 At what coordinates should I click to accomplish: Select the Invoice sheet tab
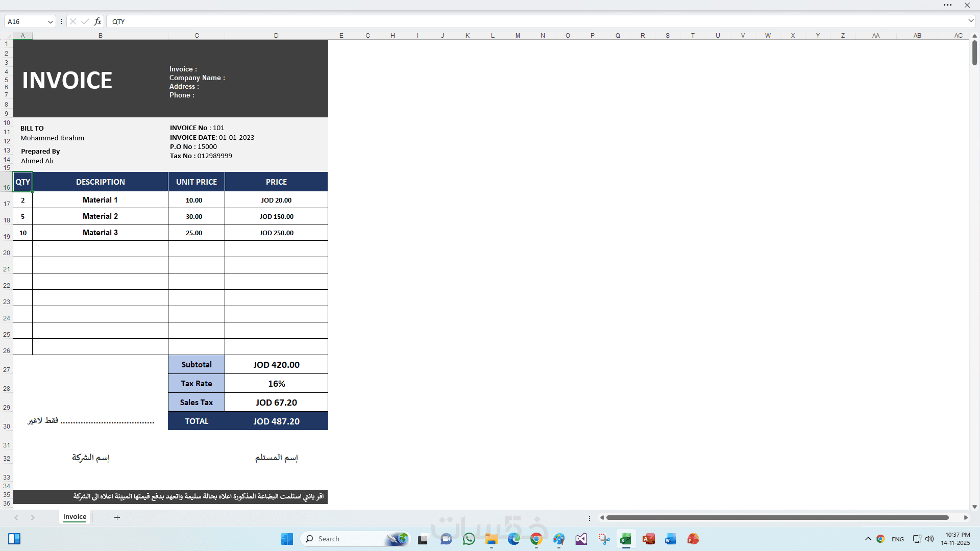[75, 517]
